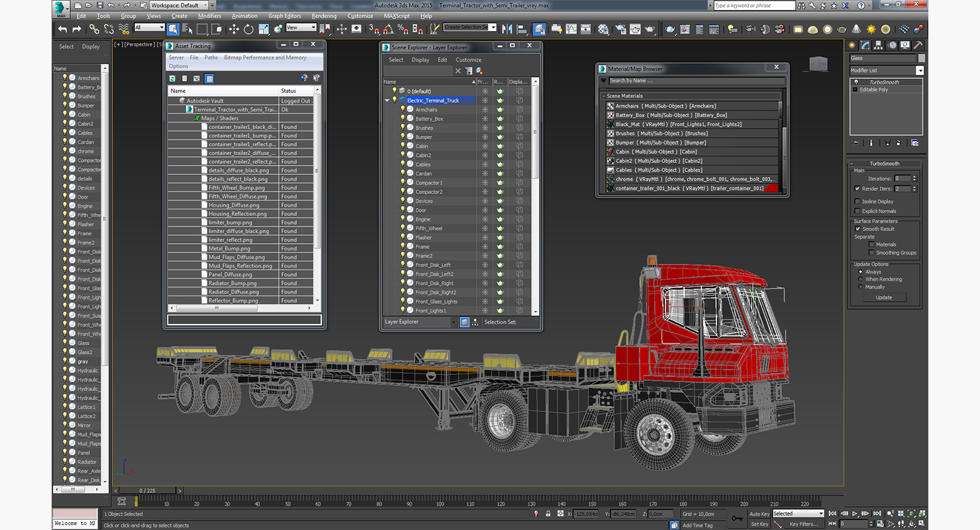Open the selection filter All dropdown

click(x=150, y=27)
